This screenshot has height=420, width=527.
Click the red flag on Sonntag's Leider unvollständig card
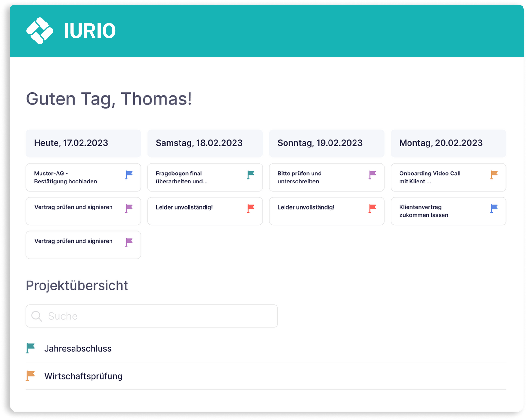372,208
